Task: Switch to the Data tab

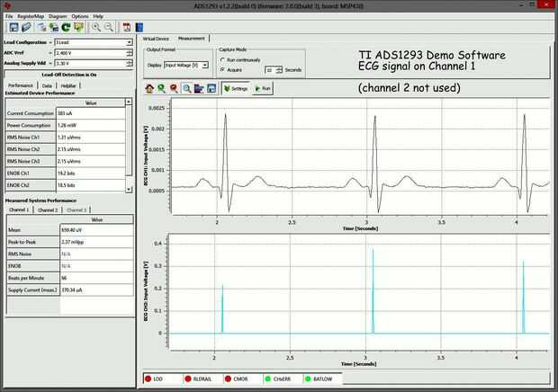Action: click(47, 85)
